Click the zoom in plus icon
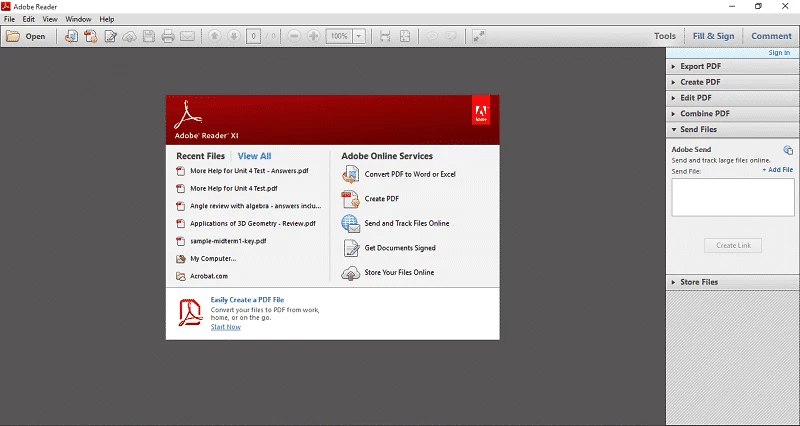 coord(314,36)
